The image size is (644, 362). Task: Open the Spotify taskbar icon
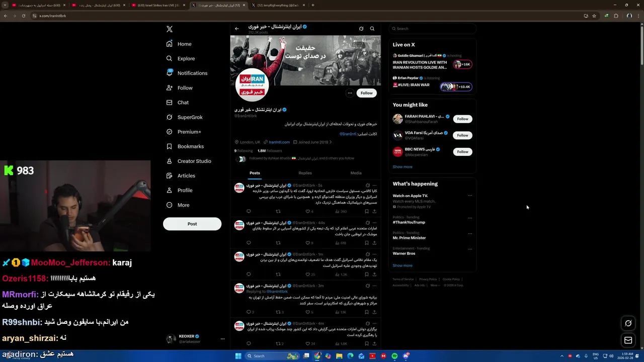(394, 356)
